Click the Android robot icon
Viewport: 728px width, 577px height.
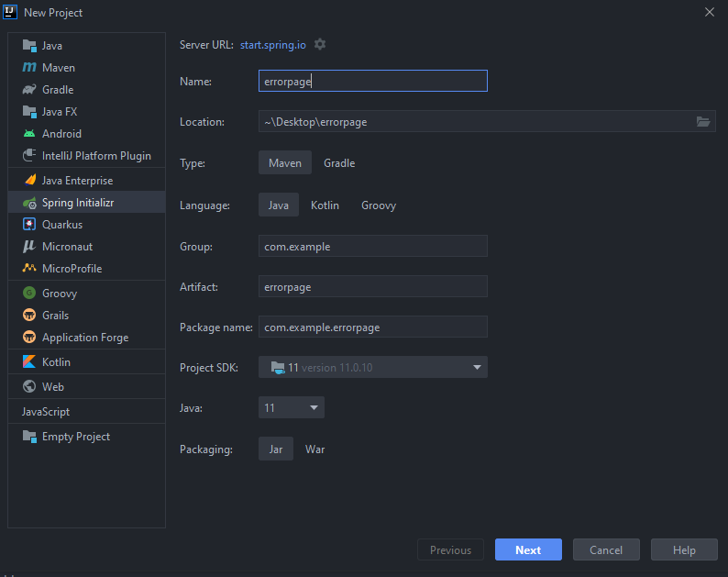click(x=29, y=134)
